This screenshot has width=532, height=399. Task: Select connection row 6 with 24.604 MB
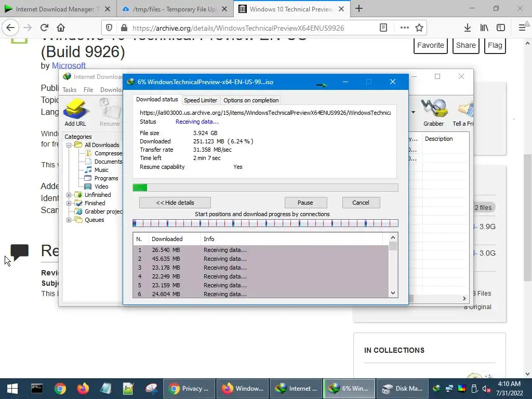(261, 294)
